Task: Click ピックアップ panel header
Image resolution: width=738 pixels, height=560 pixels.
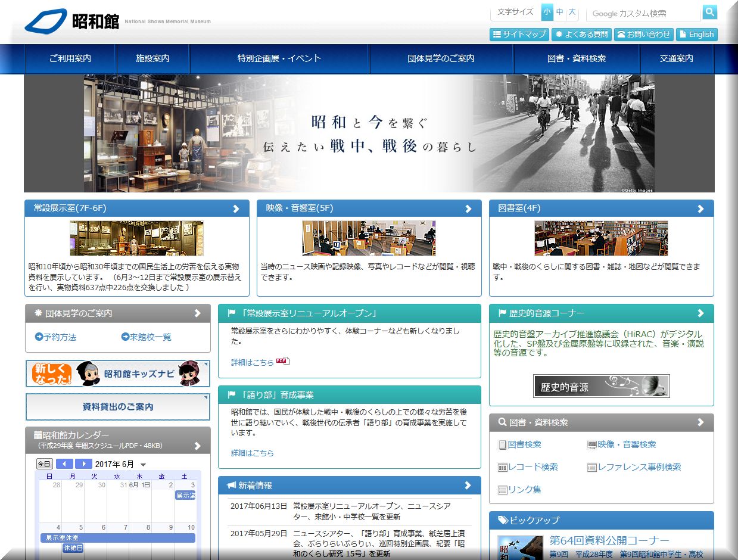Action: [x=602, y=521]
